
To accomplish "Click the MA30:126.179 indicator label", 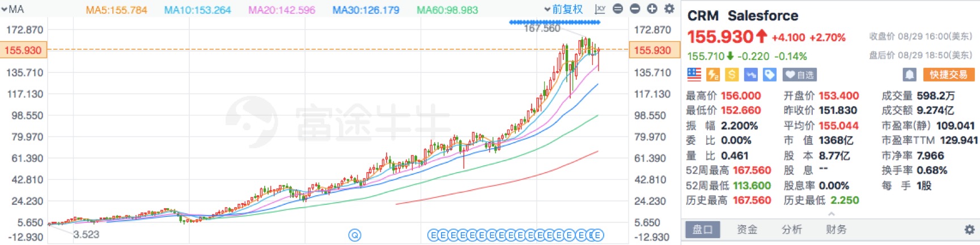I will point(366,10).
